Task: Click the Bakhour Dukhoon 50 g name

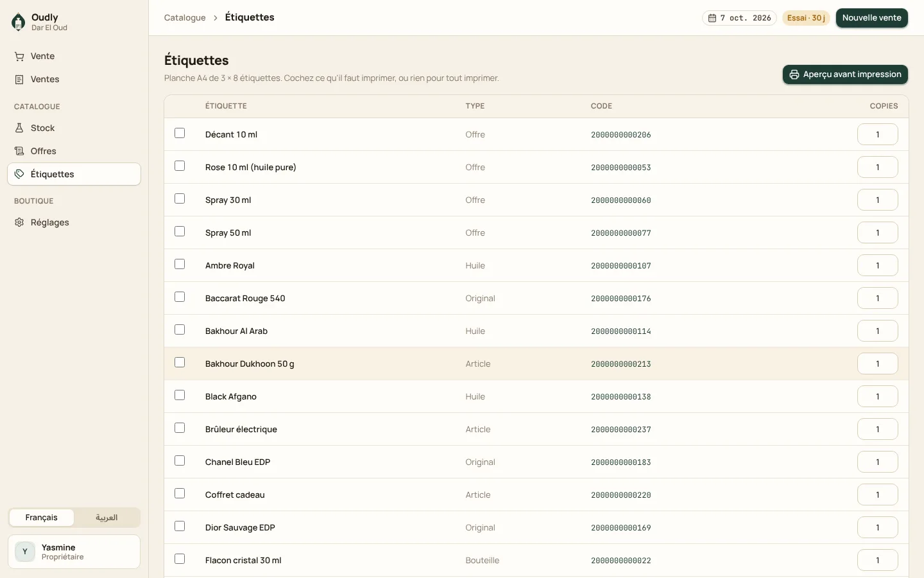Action: pyautogui.click(x=250, y=364)
